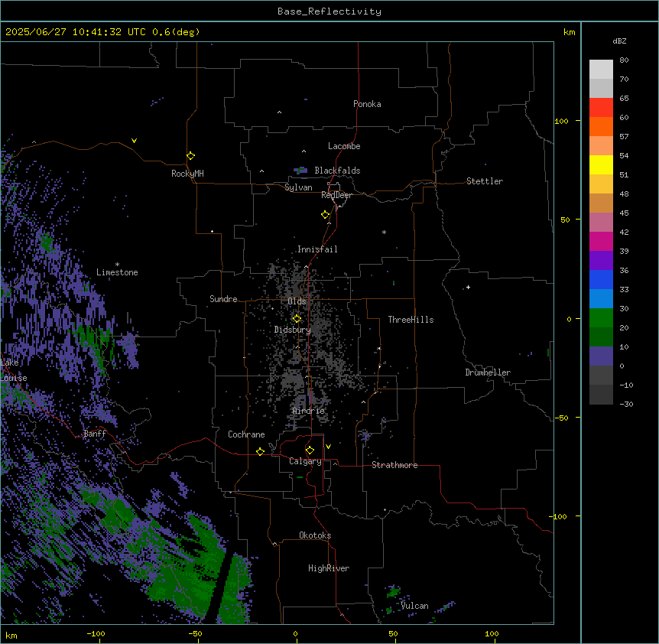Click the dBZ legend heading
The image size is (659, 644).
619,41
